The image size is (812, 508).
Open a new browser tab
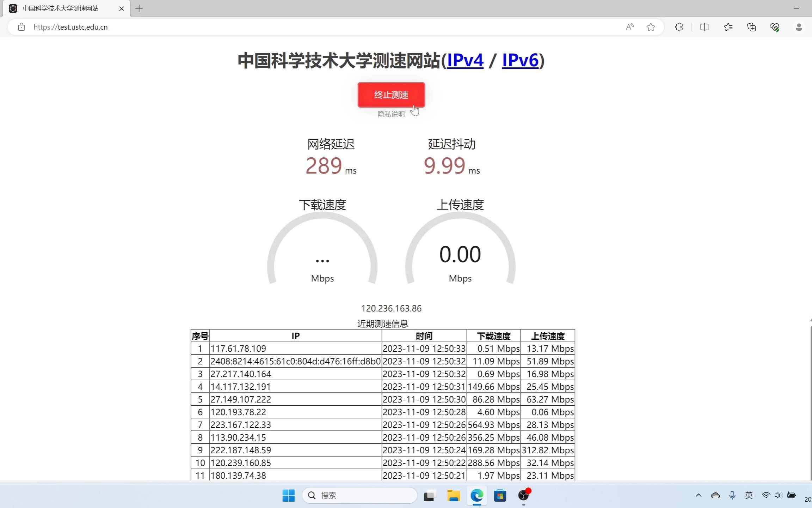click(139, 8)
